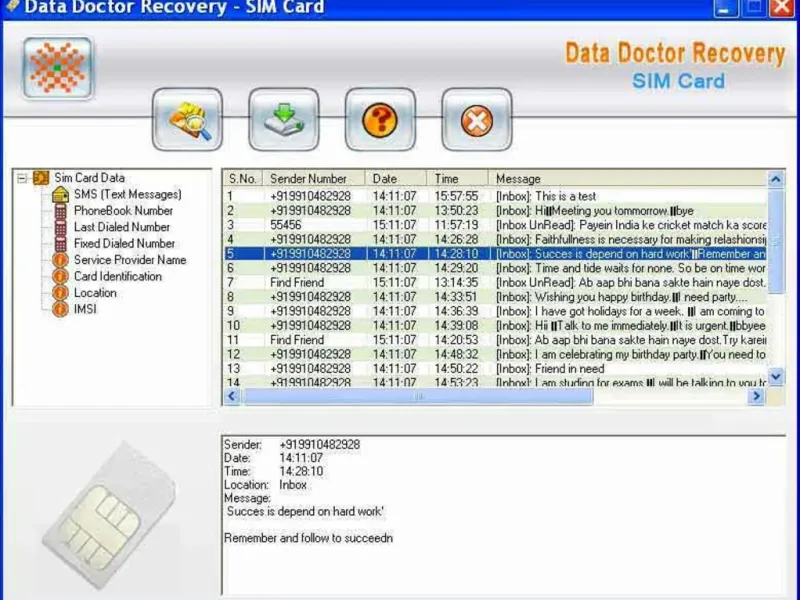Click time cell 14:29:20
The height and width of the screenshot is (600, 800).
(456, 268)
